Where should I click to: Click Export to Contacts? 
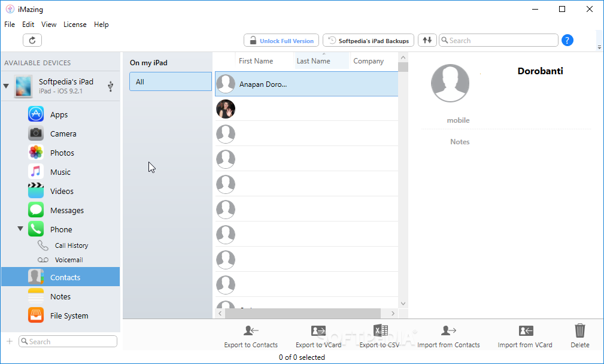click(251, 336)
